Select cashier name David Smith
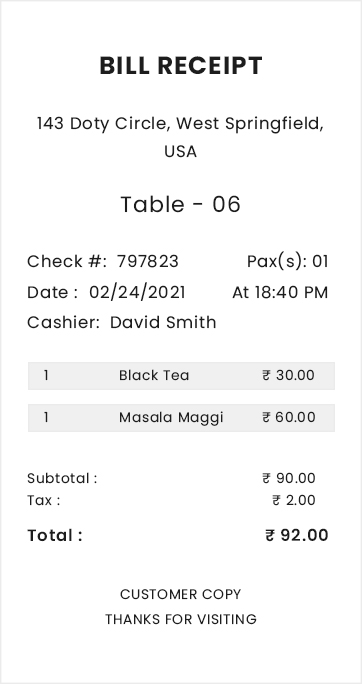The image size is (362, 684). pos(163,323)
